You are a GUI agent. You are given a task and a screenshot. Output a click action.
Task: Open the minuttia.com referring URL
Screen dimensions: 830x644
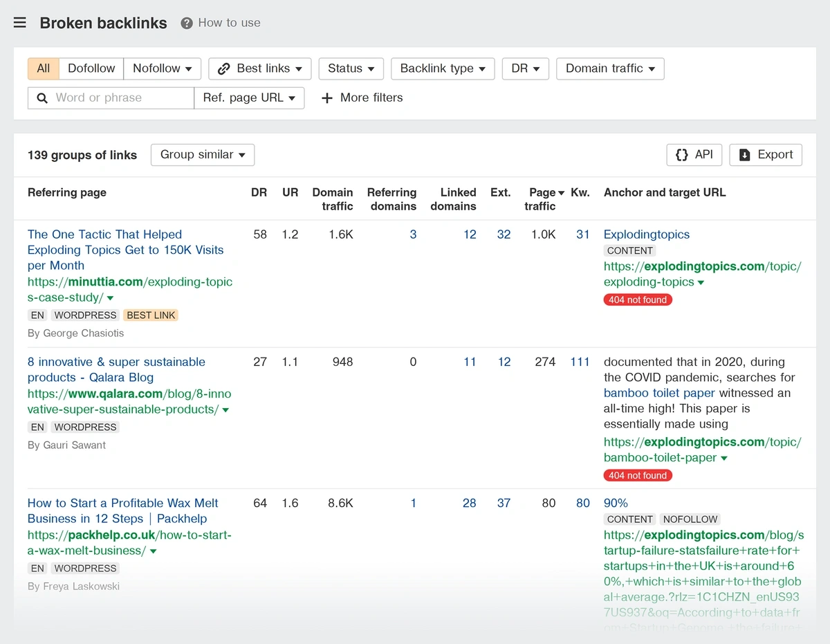click(x=130, y=290)
